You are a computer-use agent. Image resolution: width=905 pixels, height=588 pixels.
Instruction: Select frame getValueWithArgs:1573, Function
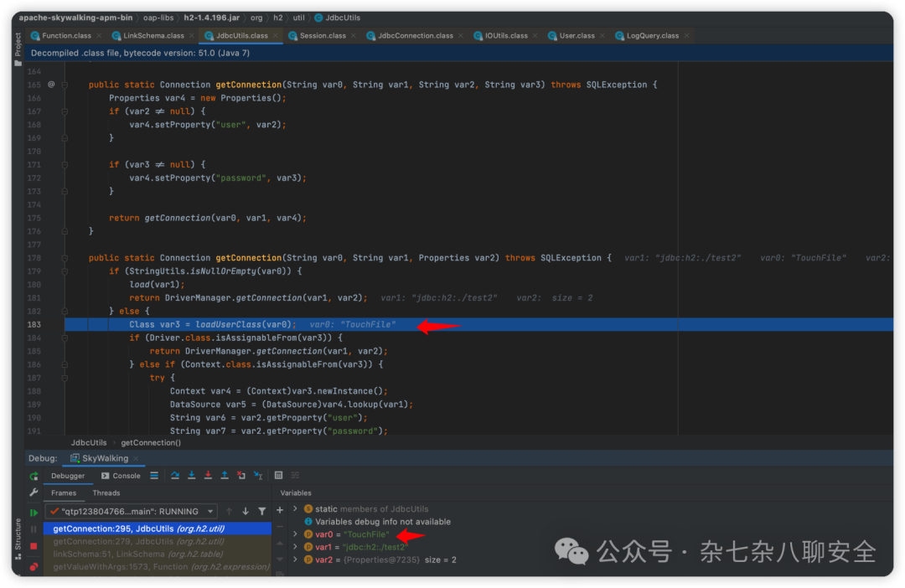pyautogui.click(x=157, y=567)
